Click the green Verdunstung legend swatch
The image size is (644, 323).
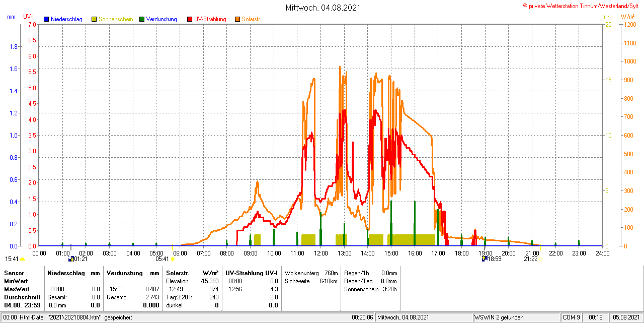click(142, 19)
